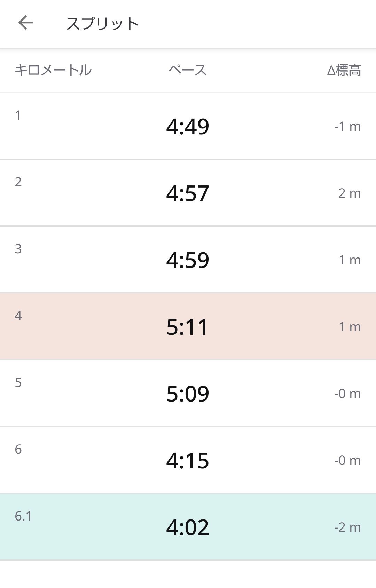This screenshot has height=588, width=376.
Task: Tap the 4:49 pace value
Action: point(188,126)
